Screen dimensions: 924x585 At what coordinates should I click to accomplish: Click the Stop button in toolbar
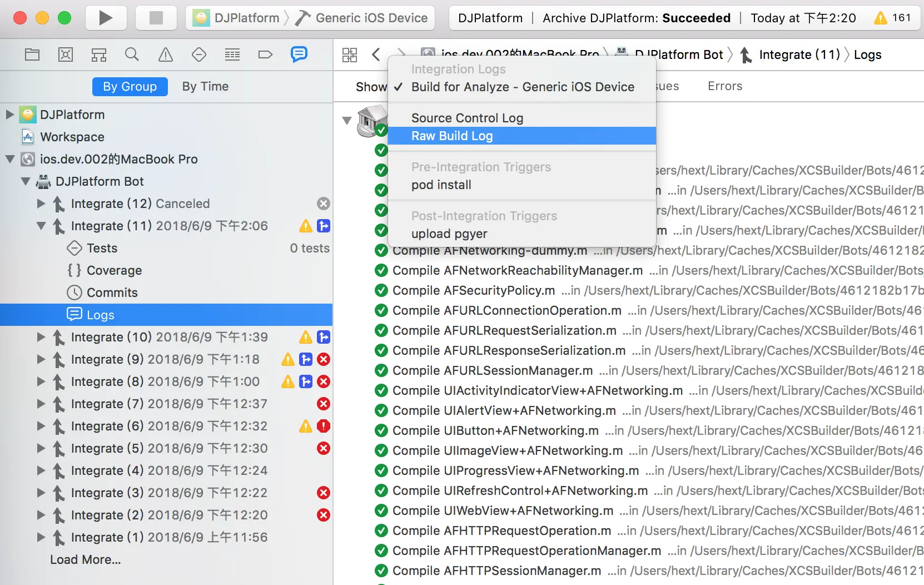coord(156,18)
